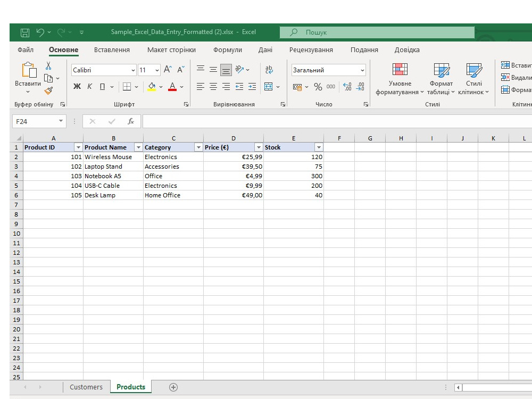Viewport: 532px width, 399px height.
Task: Switch to Customers sheet tab
Action: tap(86, 387)
